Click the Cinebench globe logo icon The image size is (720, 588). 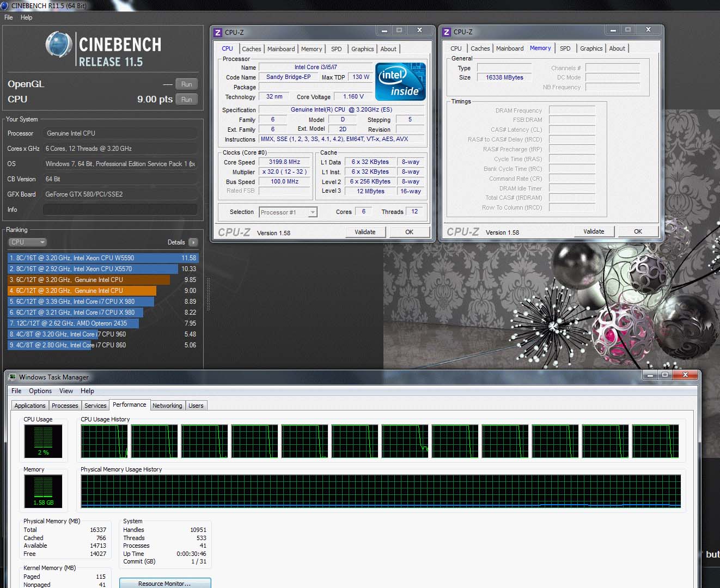(59, 44)
